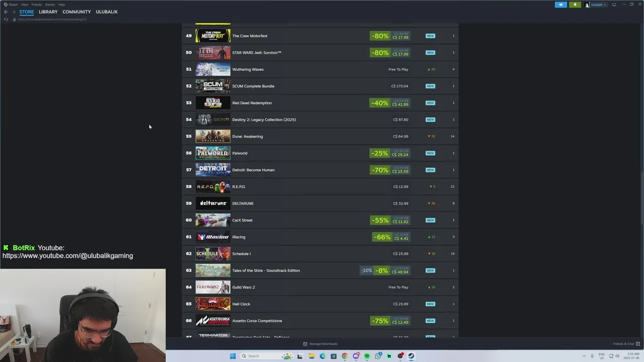Click the Steam announcements megaphone icon
The image size is (644, 362).
click(560, 5)
